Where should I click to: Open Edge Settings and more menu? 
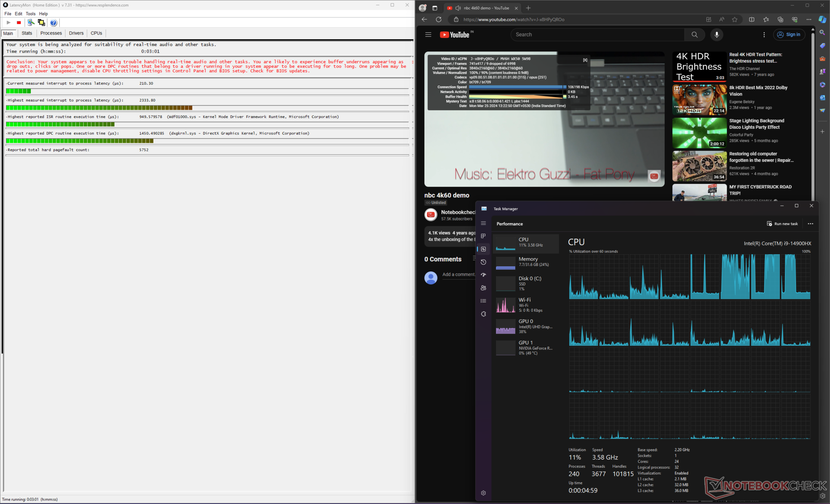click(x=808, y=19)
